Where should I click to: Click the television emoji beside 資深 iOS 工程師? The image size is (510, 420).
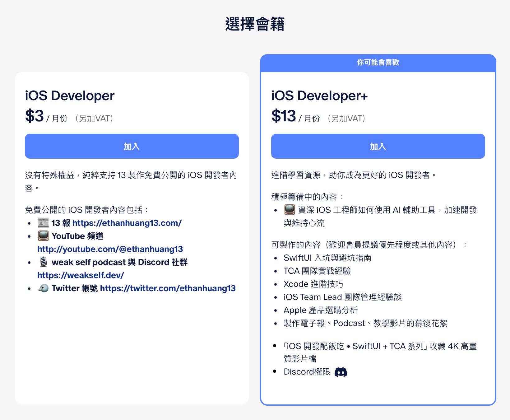pos(290,210)
